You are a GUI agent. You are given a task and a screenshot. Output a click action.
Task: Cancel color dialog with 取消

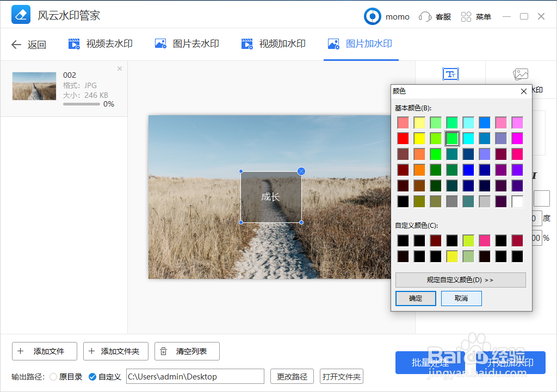click(x=461, y=298)
